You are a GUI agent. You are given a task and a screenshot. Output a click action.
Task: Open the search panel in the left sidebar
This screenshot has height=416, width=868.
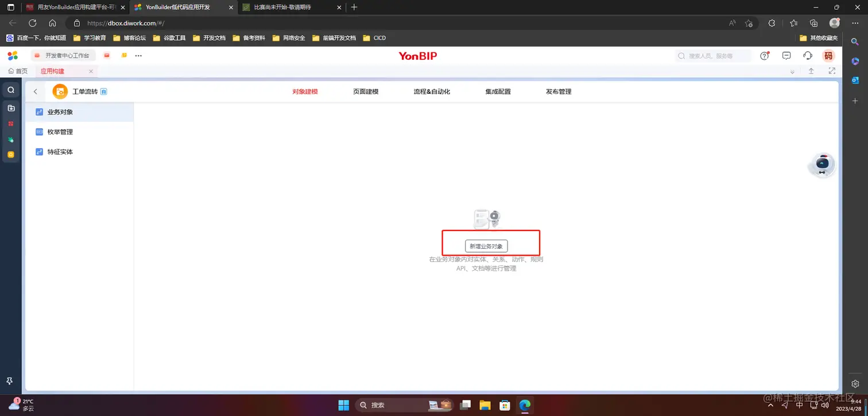10,90
